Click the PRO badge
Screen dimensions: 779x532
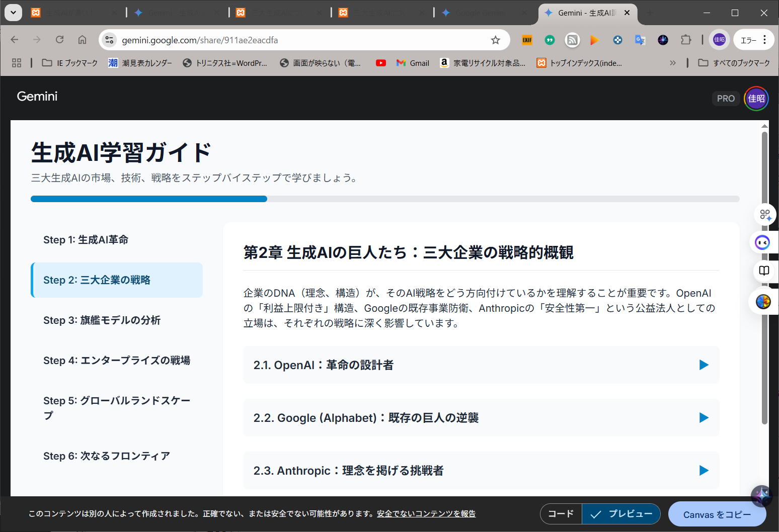click(726, 99)
